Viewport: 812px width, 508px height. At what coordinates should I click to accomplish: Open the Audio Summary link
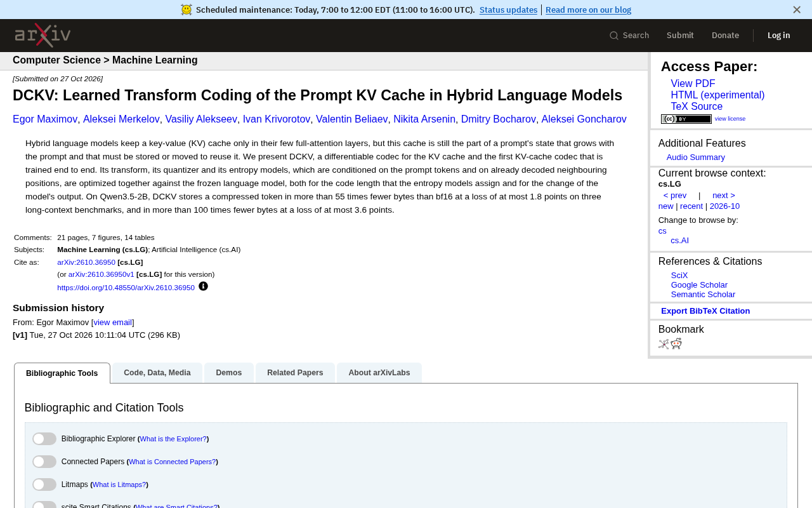pyautogui.click(x=695, y=157)
